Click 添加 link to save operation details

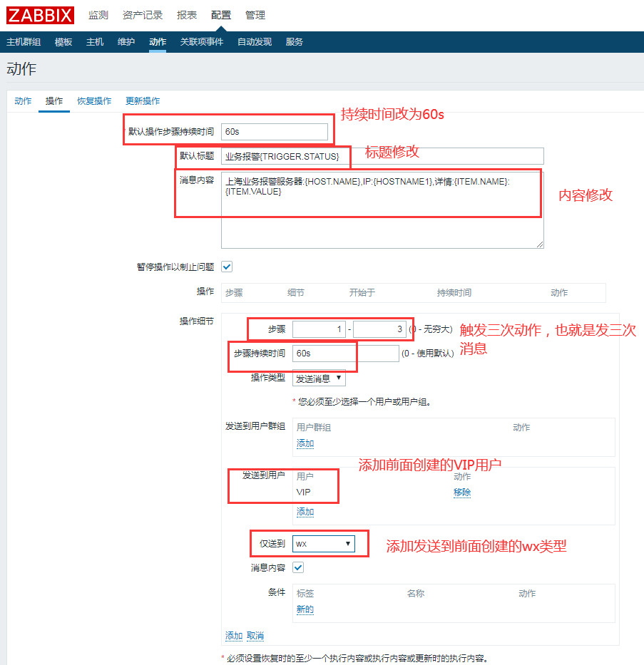click(x=234, y=636)
